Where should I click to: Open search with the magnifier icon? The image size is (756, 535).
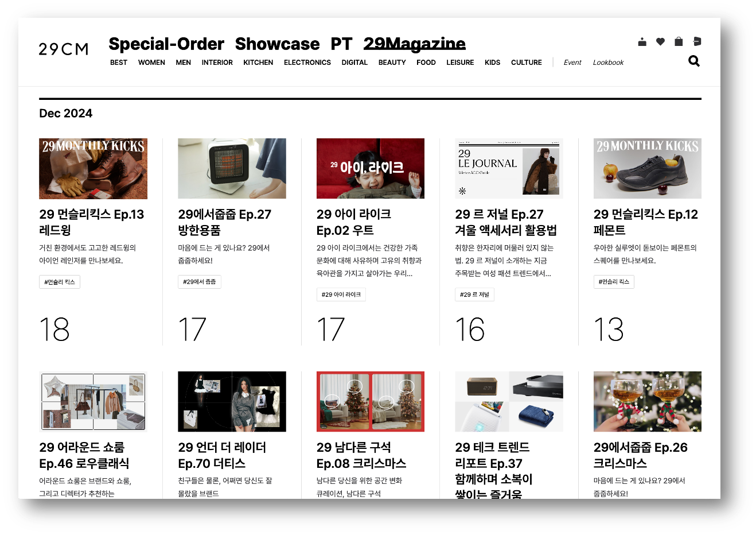pos(694,61)
